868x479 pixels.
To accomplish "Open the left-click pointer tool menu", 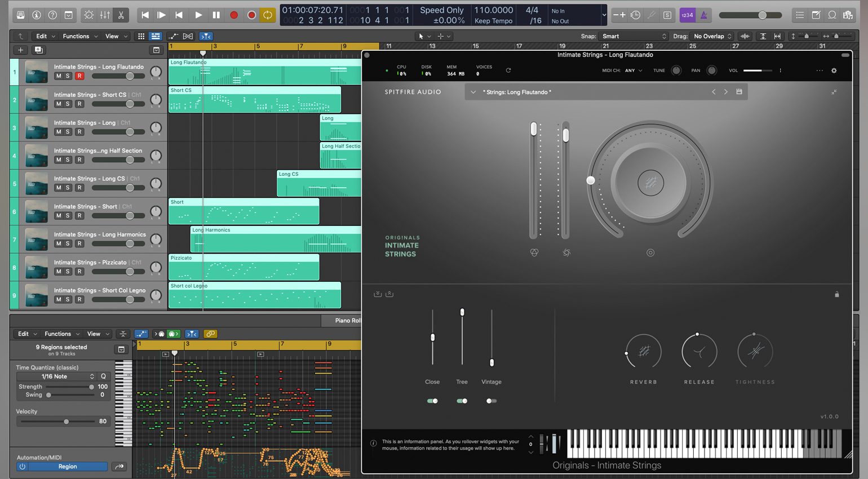I will tap(423, 36).
